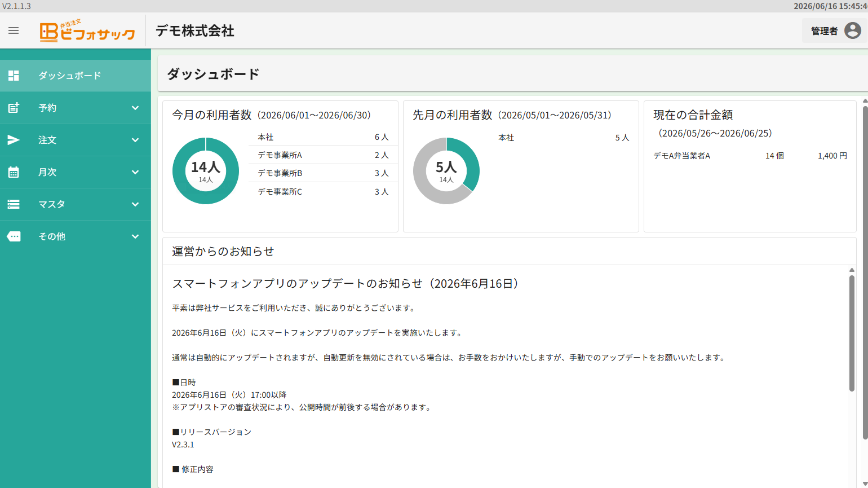Click the 現在の合計金額 card title

click(x=693, y=115)
